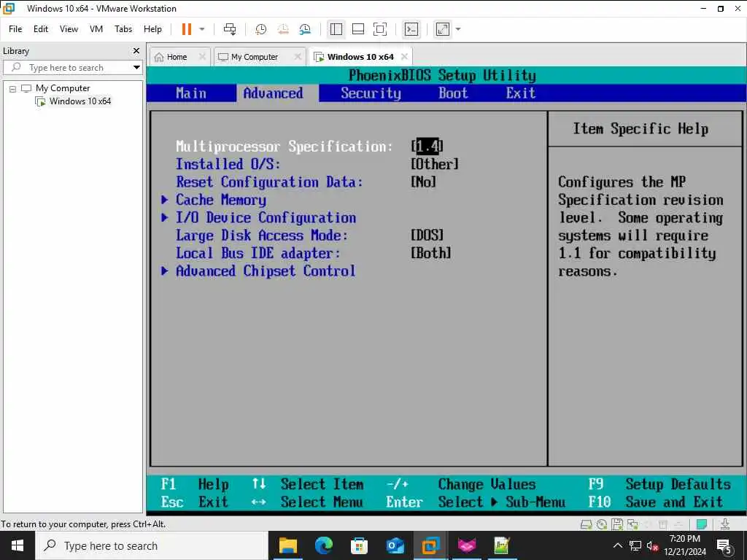Click the Local Bus IDE adapter [Both] value
Image resolution: width=747 pixels, height=560 pixels.
pyautogui.click(x=430, y=253)
